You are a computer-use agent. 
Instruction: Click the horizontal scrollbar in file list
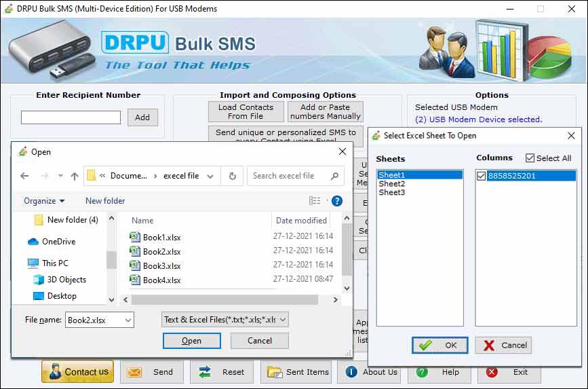(224, 299)
